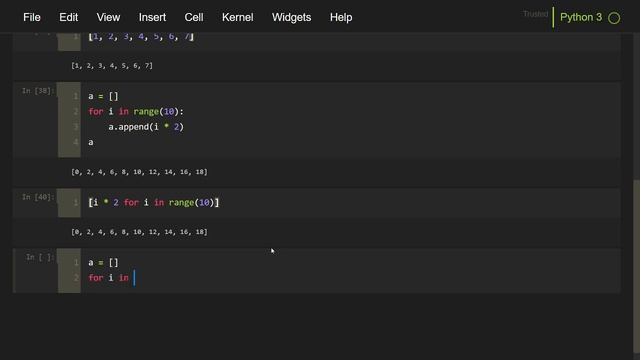
Task: Click the output '[1, 2, 3, 4, 5, 6, 7]'
Action: [112, 65]
